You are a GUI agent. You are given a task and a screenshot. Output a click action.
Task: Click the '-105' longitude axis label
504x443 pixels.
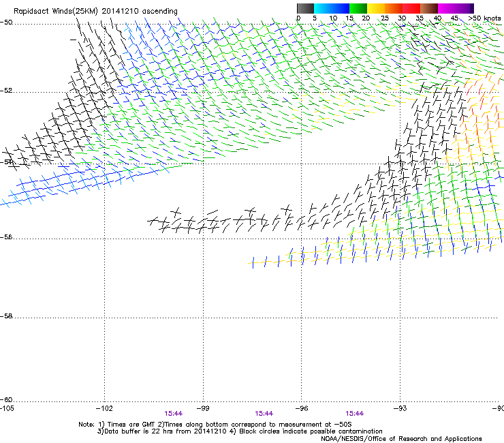point(7,408)
